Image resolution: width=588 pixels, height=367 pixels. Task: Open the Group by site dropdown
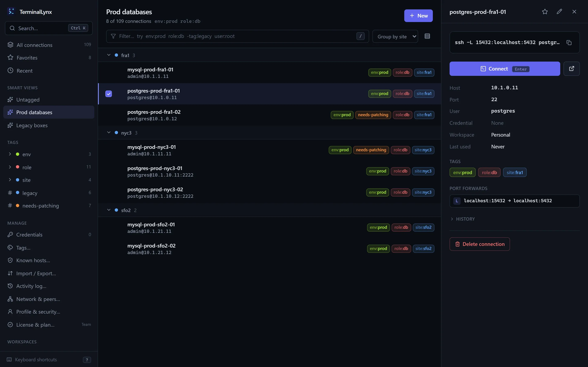click(395, 36)
